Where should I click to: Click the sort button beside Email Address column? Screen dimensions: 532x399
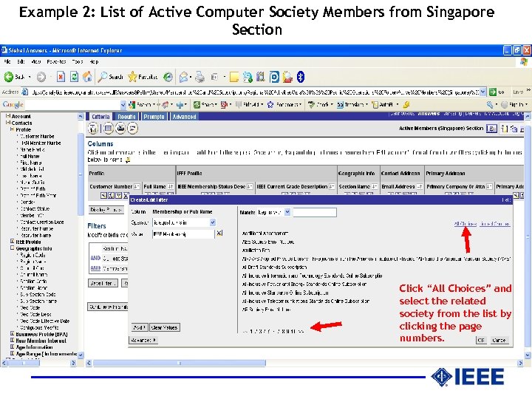[420, 186]
